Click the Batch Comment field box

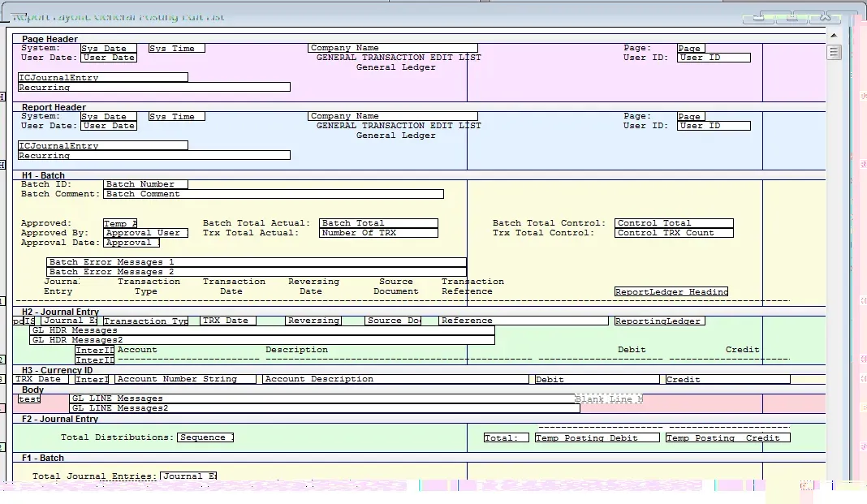point(273,194)
